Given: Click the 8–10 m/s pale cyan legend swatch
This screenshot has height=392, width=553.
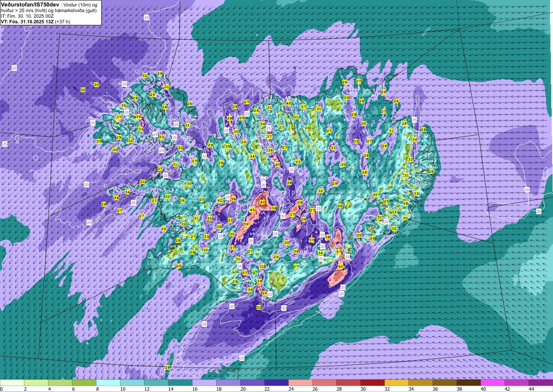Looking at the screenshot, I should click(x=108, y=383).
